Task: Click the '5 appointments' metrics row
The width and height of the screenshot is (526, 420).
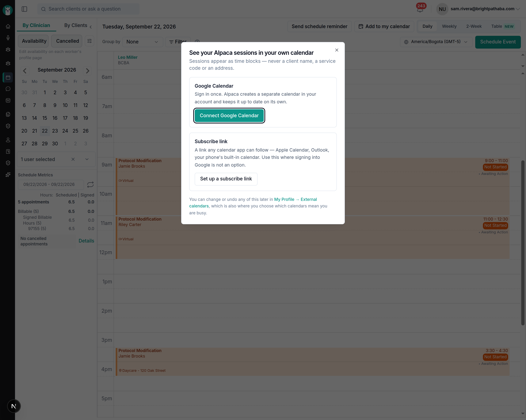Action: point(56,202)
